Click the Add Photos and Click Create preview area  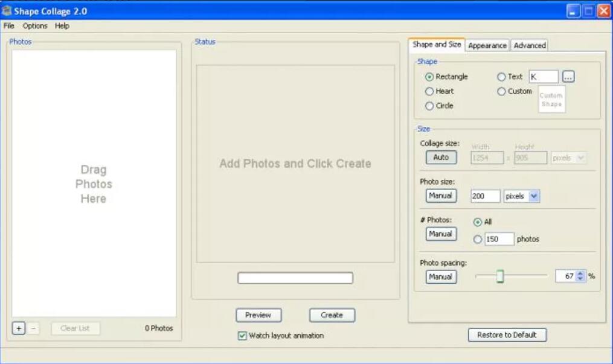tap(295, 164)
